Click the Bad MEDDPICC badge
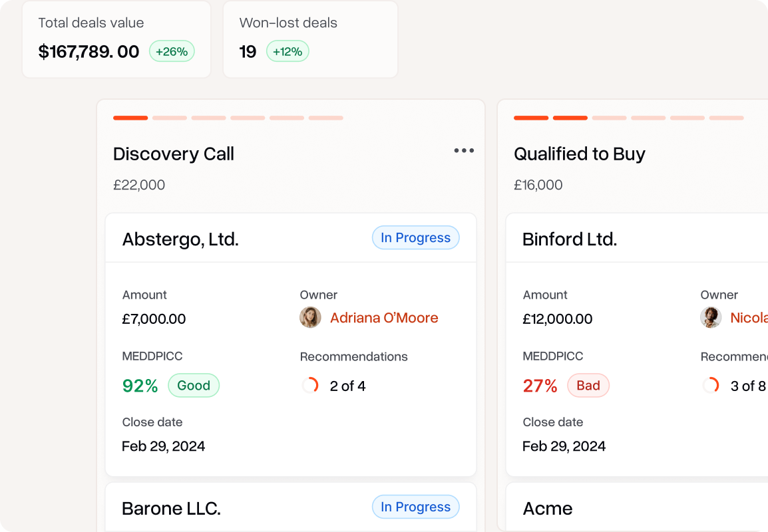 [588, 386]
